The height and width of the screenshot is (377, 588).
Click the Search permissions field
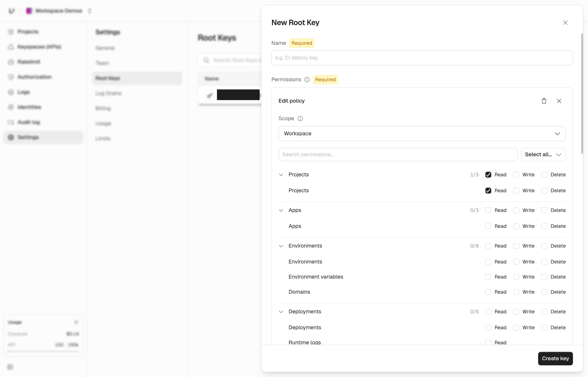[x=398, y=155]
